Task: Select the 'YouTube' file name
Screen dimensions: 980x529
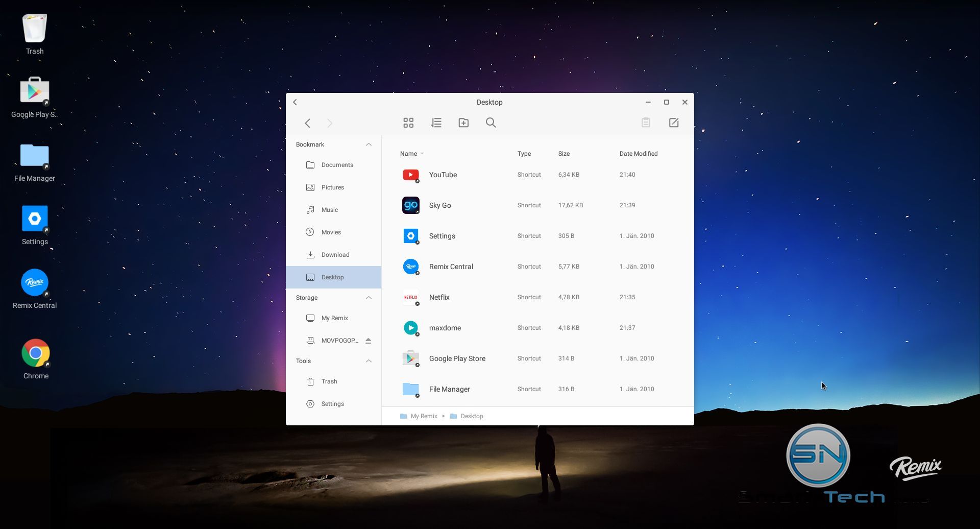Action: coord(443,175)
